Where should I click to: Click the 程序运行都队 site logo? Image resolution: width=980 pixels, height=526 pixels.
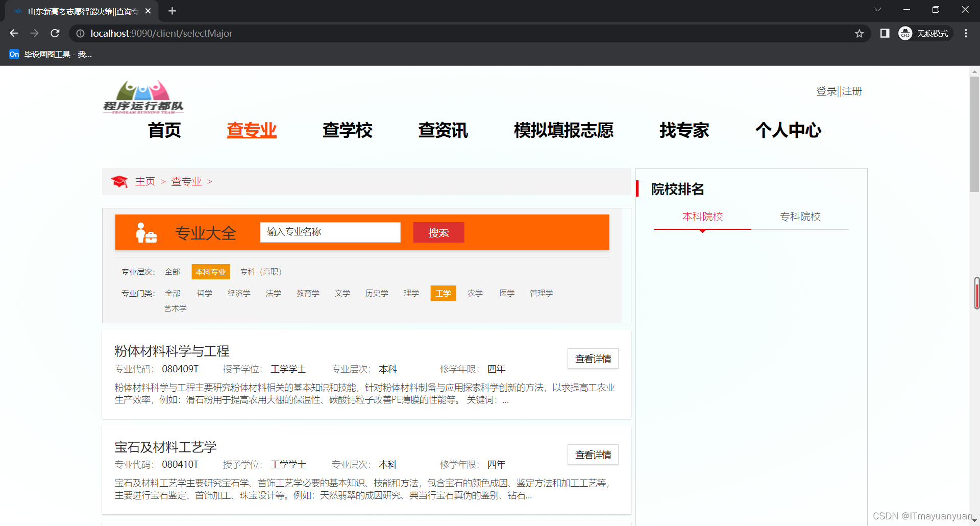143,97
